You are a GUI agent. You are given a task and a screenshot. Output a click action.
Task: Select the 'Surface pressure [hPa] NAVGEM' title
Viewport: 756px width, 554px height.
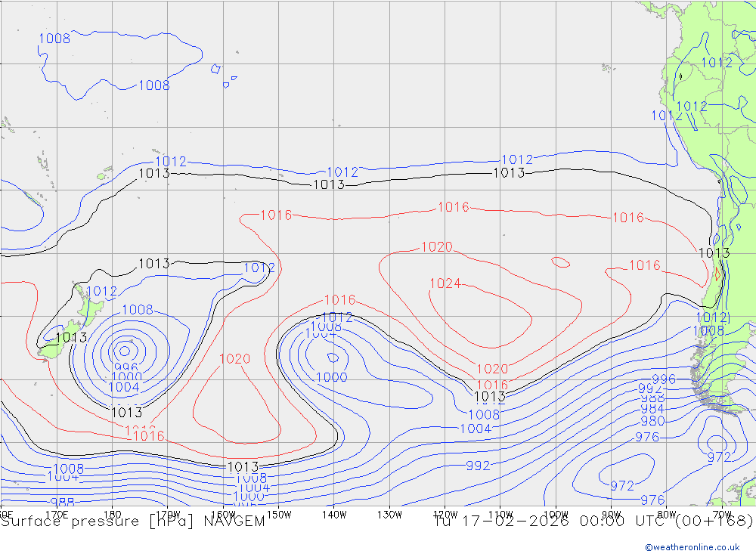[133, 522]
